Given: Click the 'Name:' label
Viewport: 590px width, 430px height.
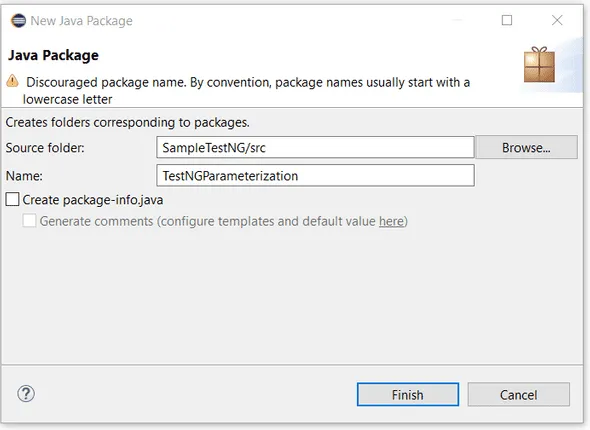Looking at the screenshot, I should click(x=24, y=176).
